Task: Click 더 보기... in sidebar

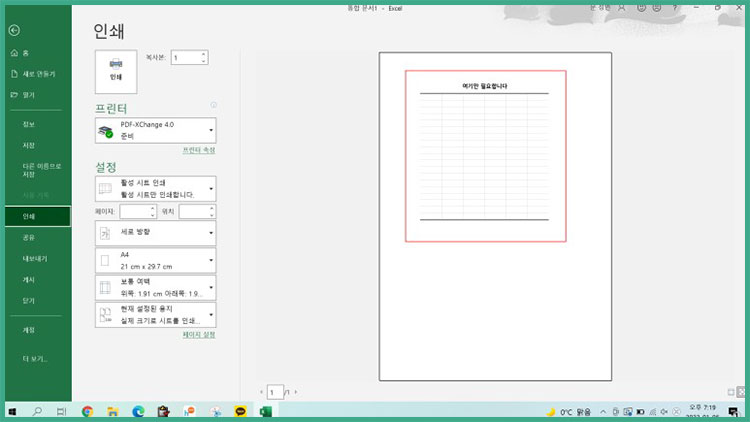Action: 38,358
